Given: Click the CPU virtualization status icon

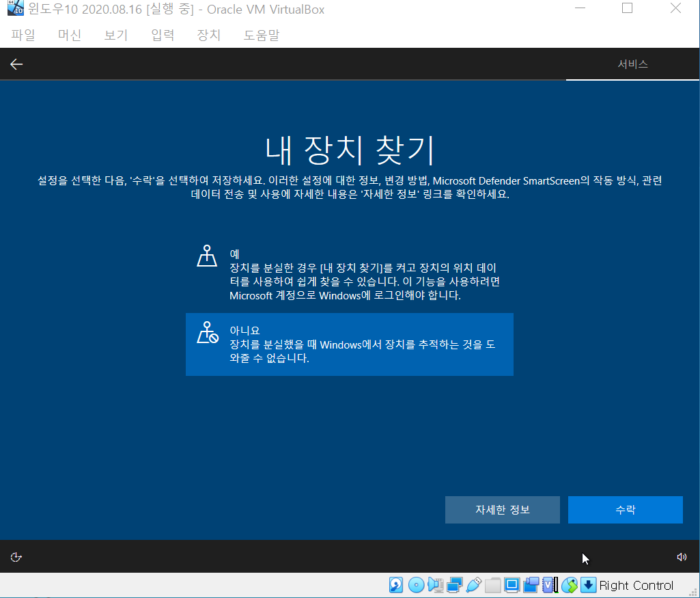Looking at the screenshot, I should pos(550,585).
